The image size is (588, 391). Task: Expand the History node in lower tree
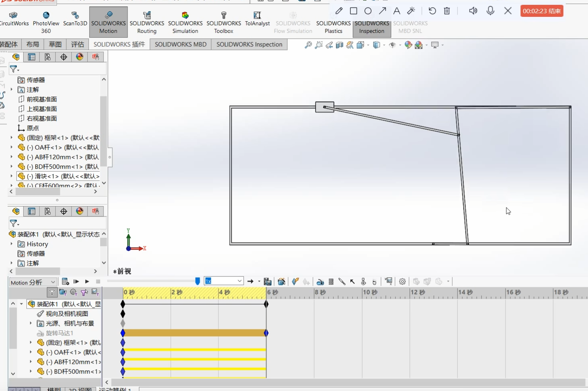tap(12, 244)
